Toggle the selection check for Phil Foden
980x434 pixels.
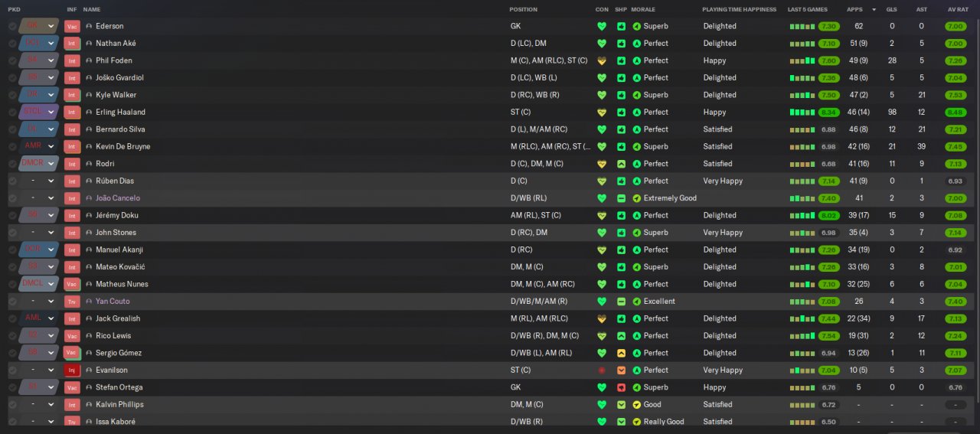12,60
